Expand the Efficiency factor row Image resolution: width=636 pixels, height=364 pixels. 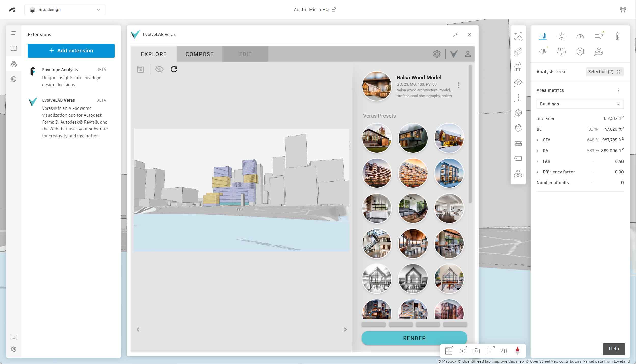pyautogui.click(x=538, y=172)
